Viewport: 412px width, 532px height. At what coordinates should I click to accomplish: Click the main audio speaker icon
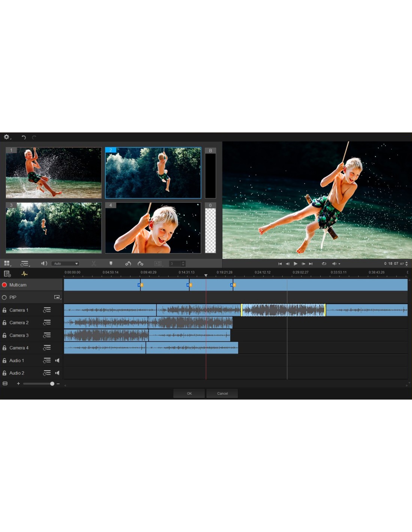click(44, 263)
